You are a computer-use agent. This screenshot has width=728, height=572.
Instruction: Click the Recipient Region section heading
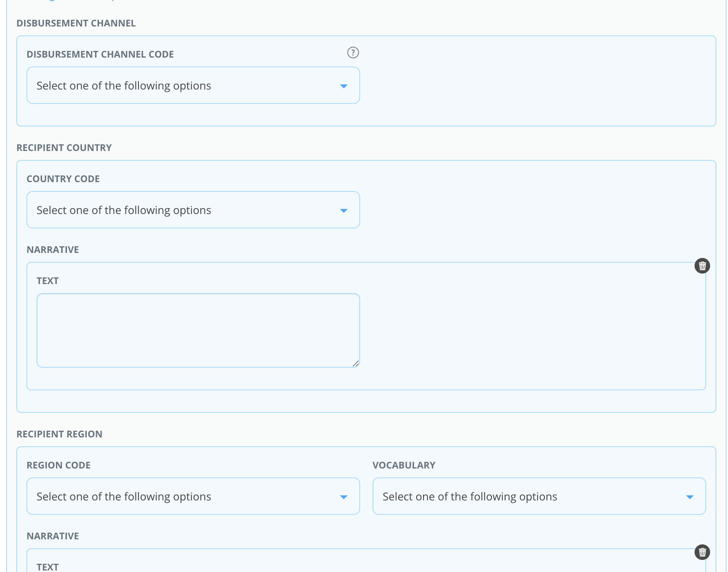[x=59, y=434]
